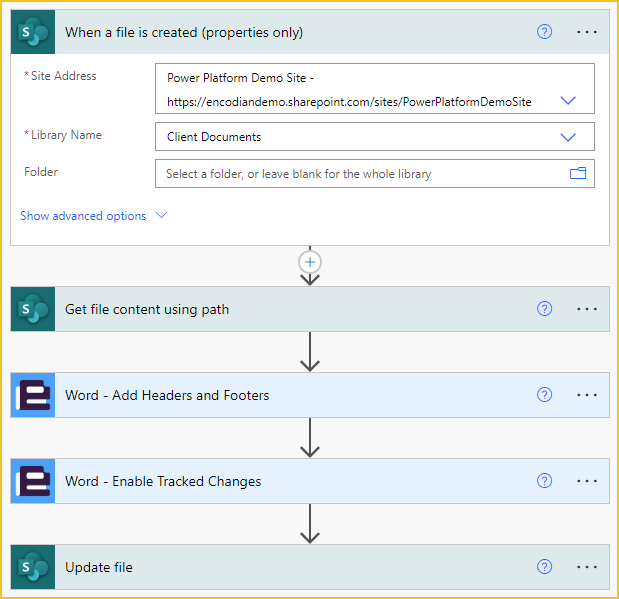Expand the Library Name dropdown

coord(568,137)
